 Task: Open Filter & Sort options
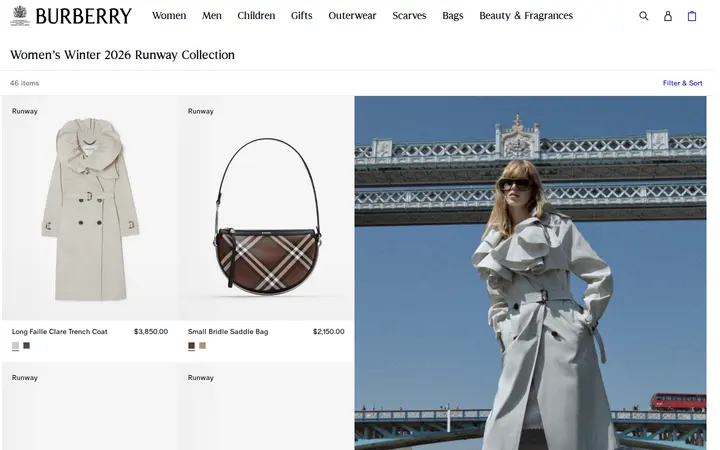(682, 83)
